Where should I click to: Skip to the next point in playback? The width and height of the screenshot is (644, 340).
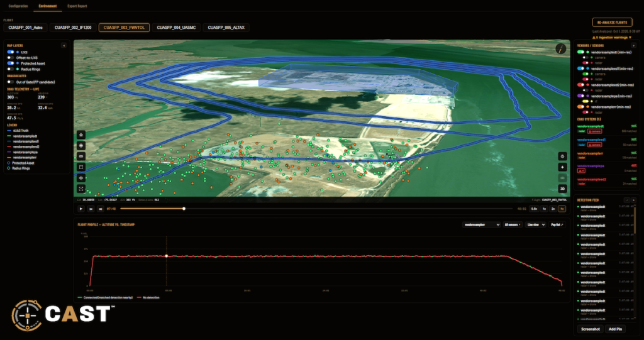(x=101, y=209)
